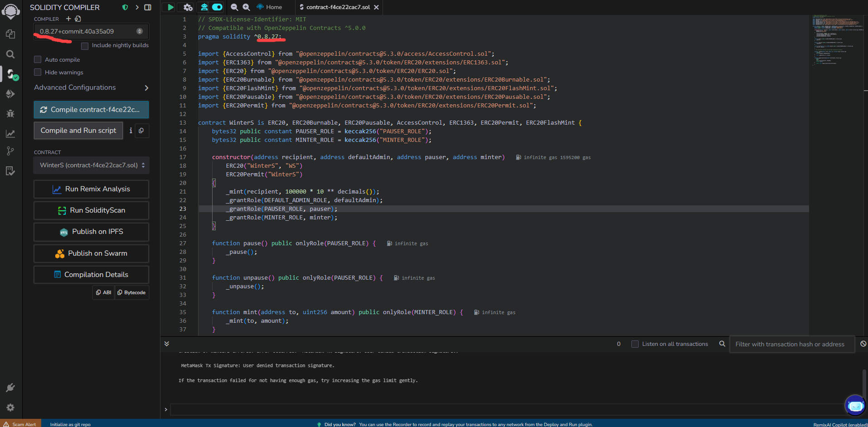Image resolution: width=868 pixels, height=427 pixels.
Task: Open the Git branch sidebar icon
Action: pos(10,151)
